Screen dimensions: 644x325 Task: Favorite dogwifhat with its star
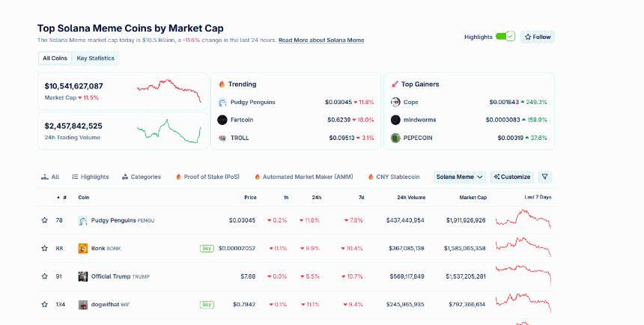pos(44,305)
